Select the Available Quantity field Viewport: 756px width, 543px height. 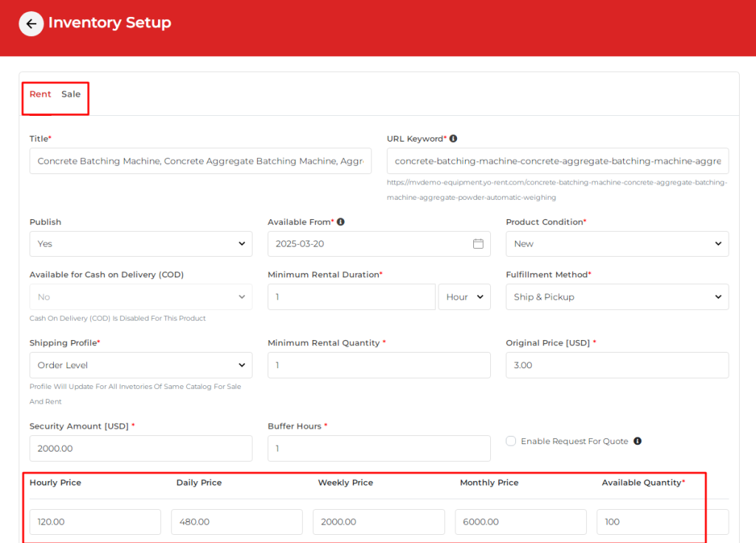click(661, 522)
